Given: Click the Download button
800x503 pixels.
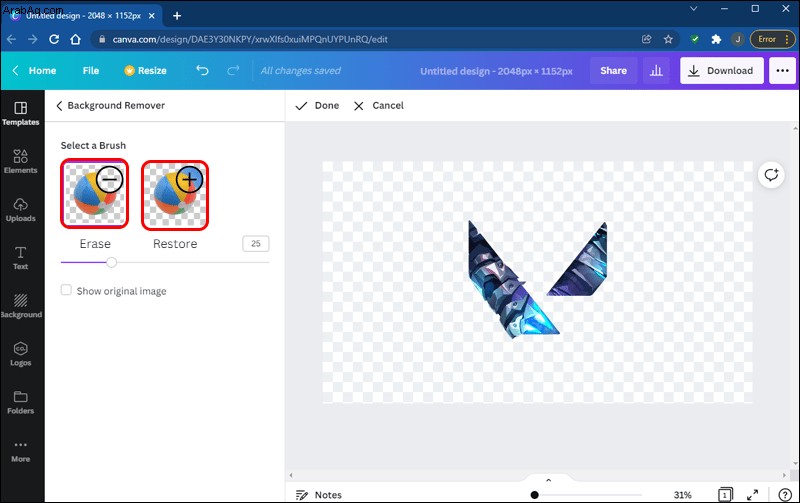Looking at the screenshot, I should [x=721, y=70].
